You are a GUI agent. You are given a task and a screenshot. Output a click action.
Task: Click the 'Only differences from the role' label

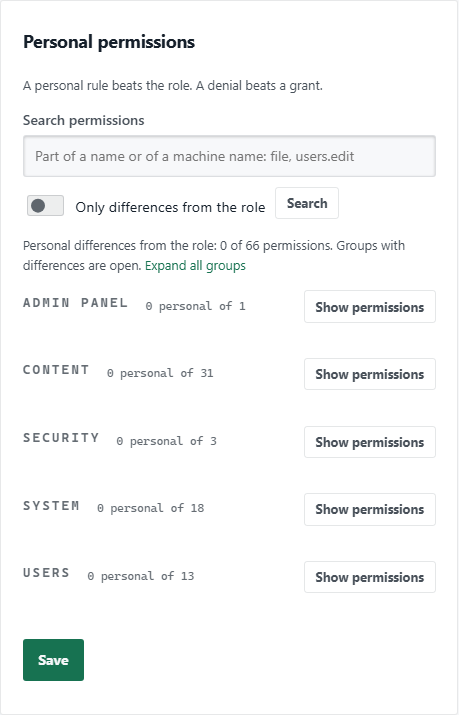[x=170, y=207]
